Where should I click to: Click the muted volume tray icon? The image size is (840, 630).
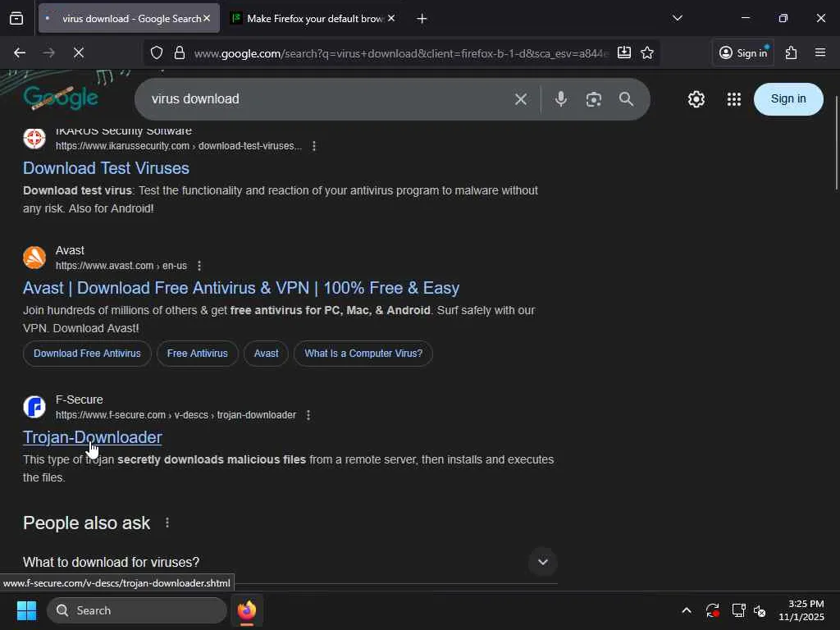pyautogui.click(x=760, y=610)
